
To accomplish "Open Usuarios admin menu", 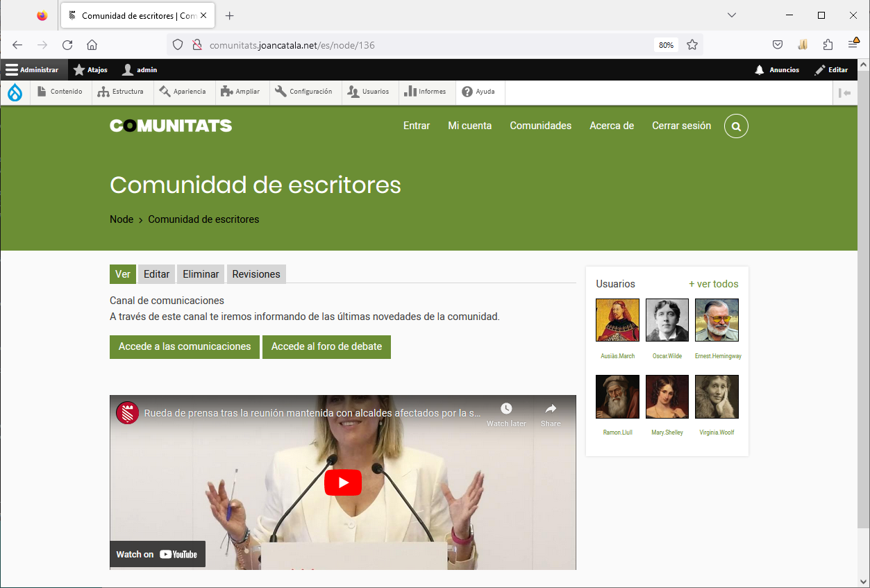I will [x=369, y=92].
